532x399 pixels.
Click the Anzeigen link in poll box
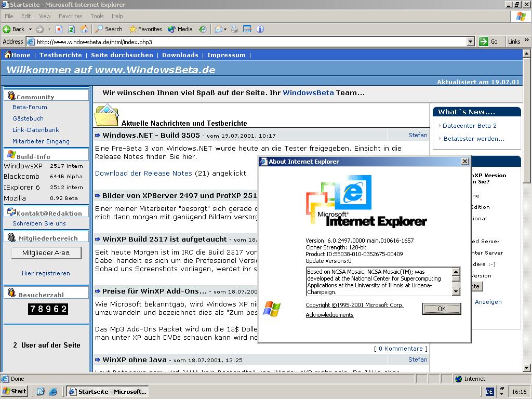(x=488, y=302)
